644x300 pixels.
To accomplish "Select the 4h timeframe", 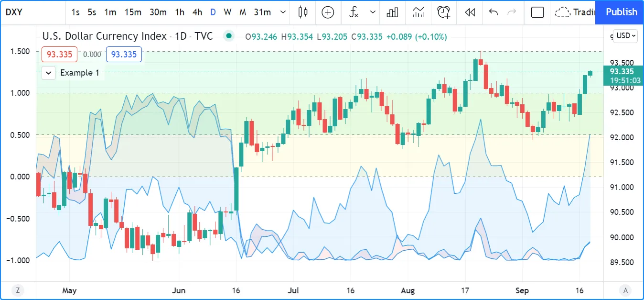I will tap(197, 12).
